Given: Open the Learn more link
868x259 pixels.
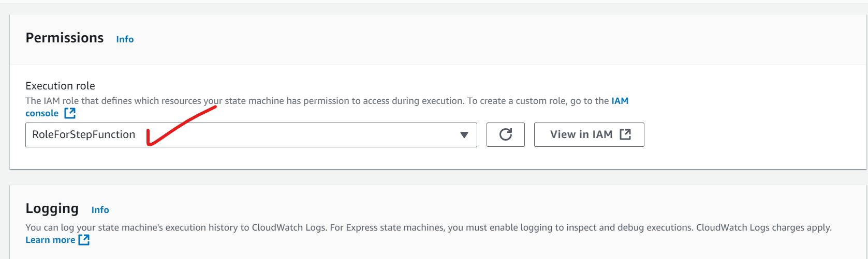Looking at the screenshot, I should [50, 240].
